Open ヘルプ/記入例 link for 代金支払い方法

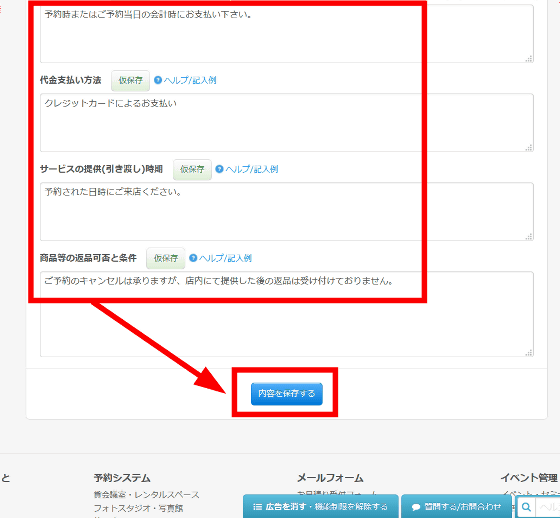[190, 80]
